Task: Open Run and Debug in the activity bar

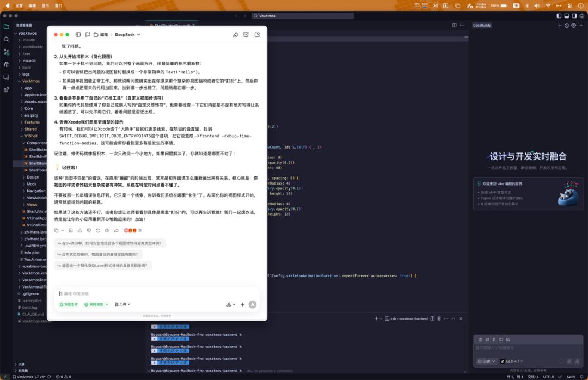Action: coord(7,64)
